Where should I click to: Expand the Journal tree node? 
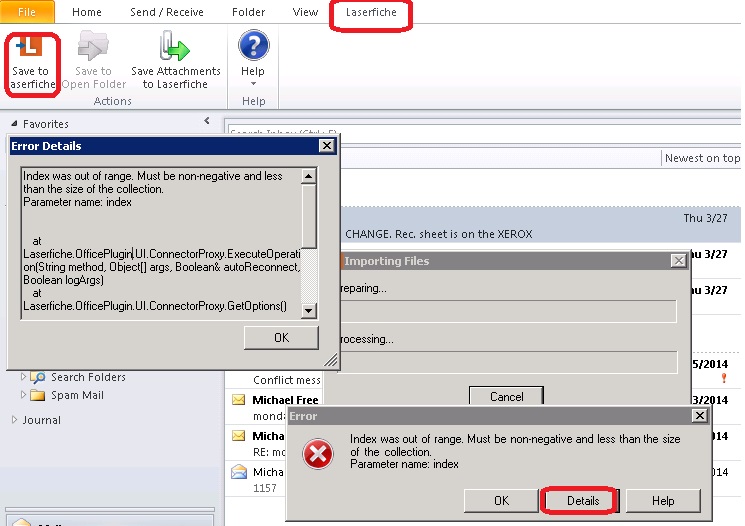pyautogui.click(x=14, y=420)
